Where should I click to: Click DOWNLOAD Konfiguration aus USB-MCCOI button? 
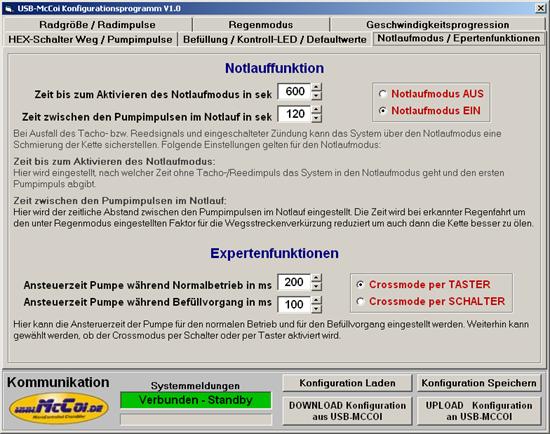pyautogui.click(x=347, y=411)
